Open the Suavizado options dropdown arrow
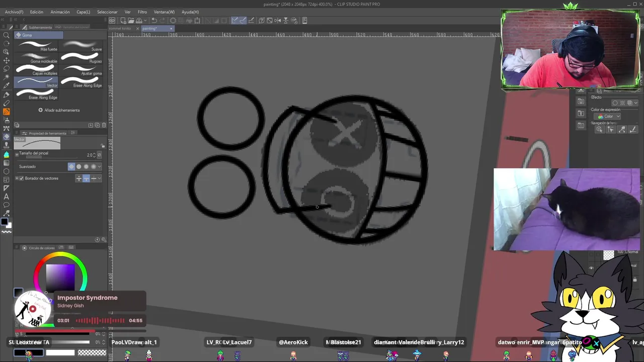 (x=99, y=166)
